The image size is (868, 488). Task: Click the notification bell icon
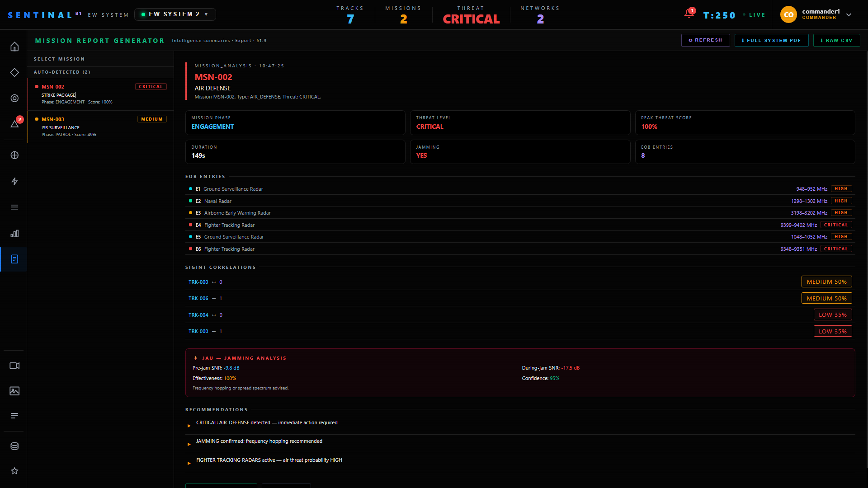click(x=689, y=14)
